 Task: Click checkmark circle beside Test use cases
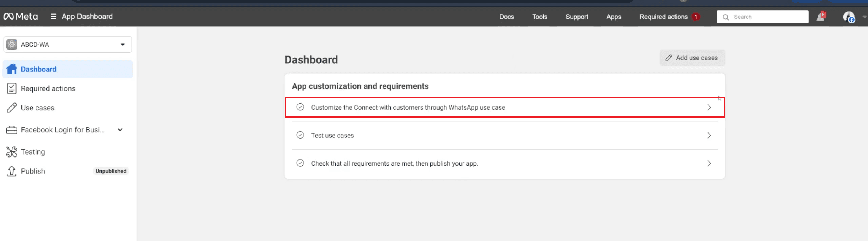300,135
